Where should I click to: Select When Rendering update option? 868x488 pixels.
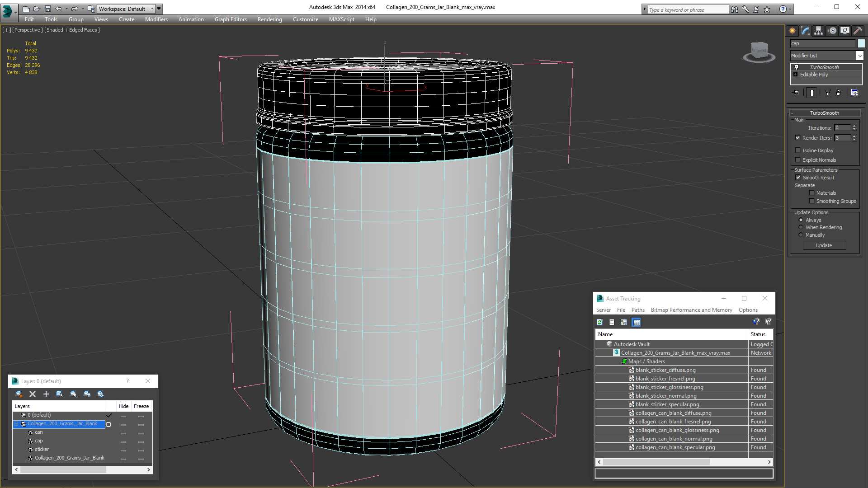click(x=801, y=227)
